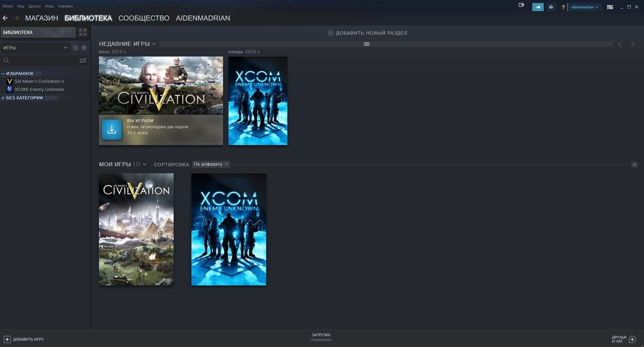This screenshot has width=644, height=347.
Task: Click the БИБЛИОТЕКА home button
Action: coord(38,32)
